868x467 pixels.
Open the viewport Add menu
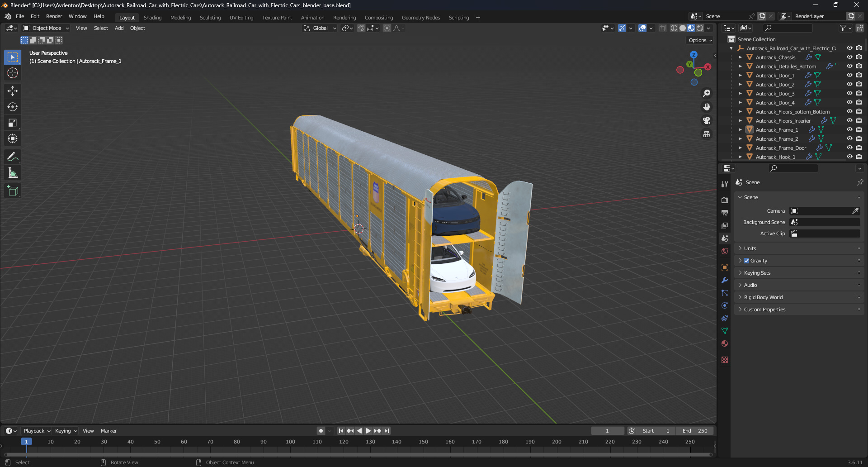[x=119, y=28]
